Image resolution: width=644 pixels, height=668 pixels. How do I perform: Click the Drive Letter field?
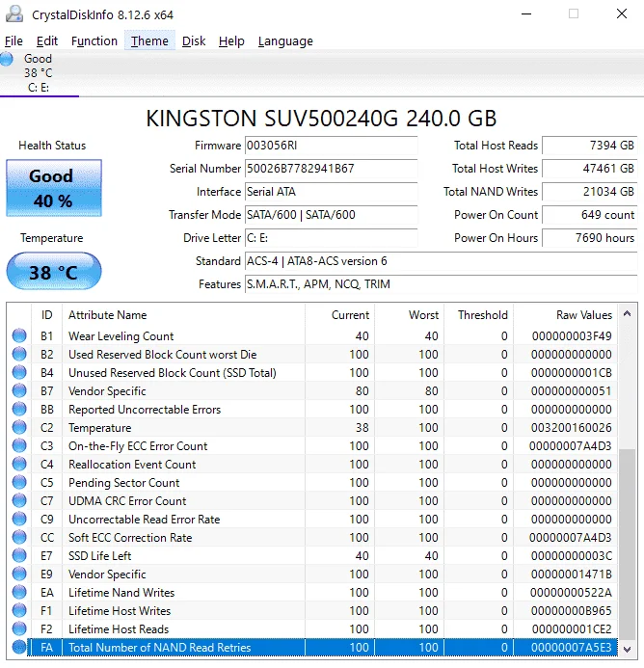point(332,238)
